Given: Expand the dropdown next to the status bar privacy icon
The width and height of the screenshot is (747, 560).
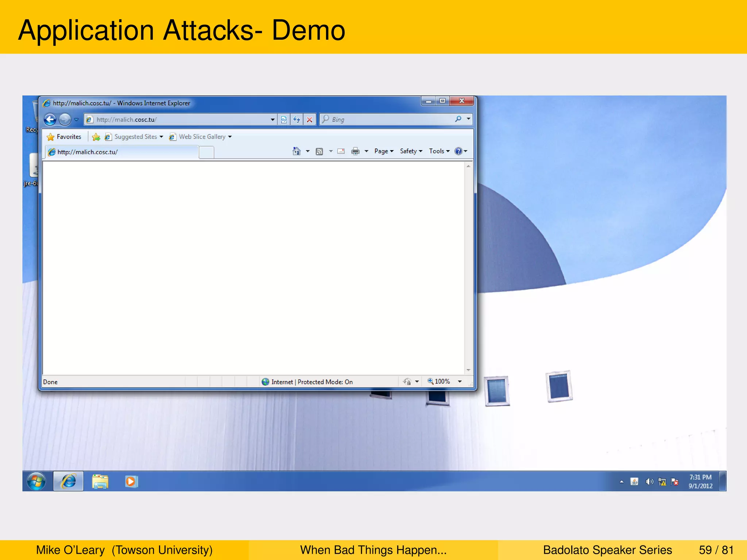Looking at the screenshot, I should tap(417, 382).
